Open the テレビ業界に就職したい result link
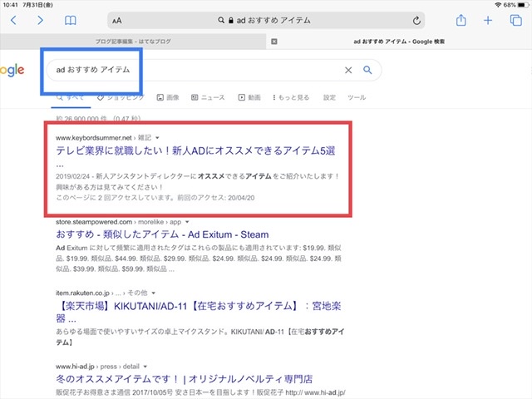This screenshot has height=399, width=532. 195,150
